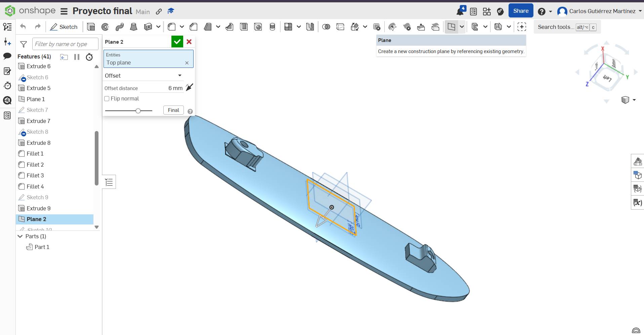This screenshot has width=644, height=335.
Task: Select the Boolean tool
Action: 326,27
